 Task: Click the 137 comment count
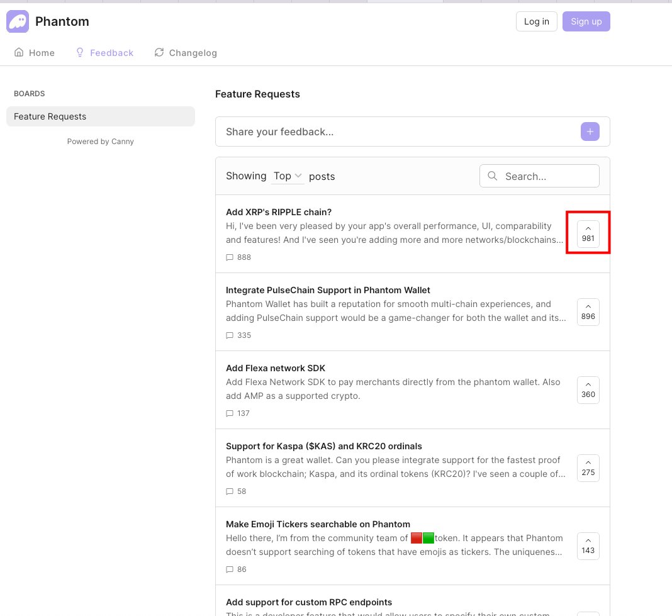click(x=243, y=413)
